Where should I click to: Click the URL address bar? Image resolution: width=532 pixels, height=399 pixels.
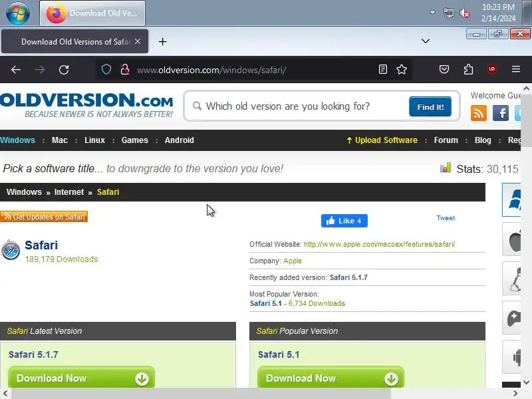[x=255, y=70]
